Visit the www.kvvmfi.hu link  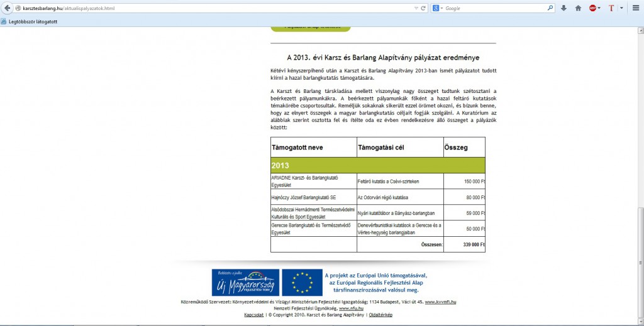(440, 302)
